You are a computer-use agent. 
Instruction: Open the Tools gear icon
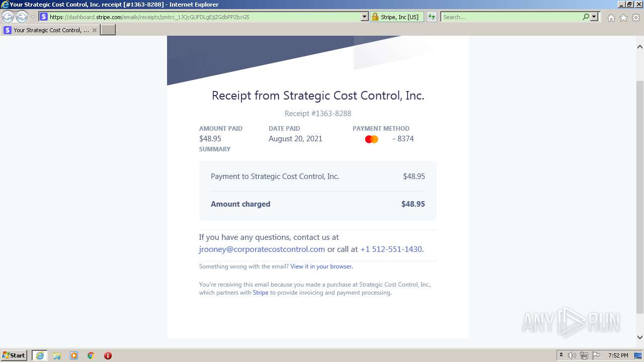click(636, 18)
